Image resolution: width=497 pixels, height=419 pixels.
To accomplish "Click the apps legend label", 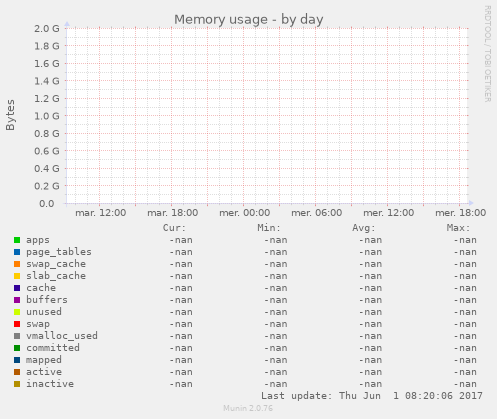I will [x=38, y=240].
